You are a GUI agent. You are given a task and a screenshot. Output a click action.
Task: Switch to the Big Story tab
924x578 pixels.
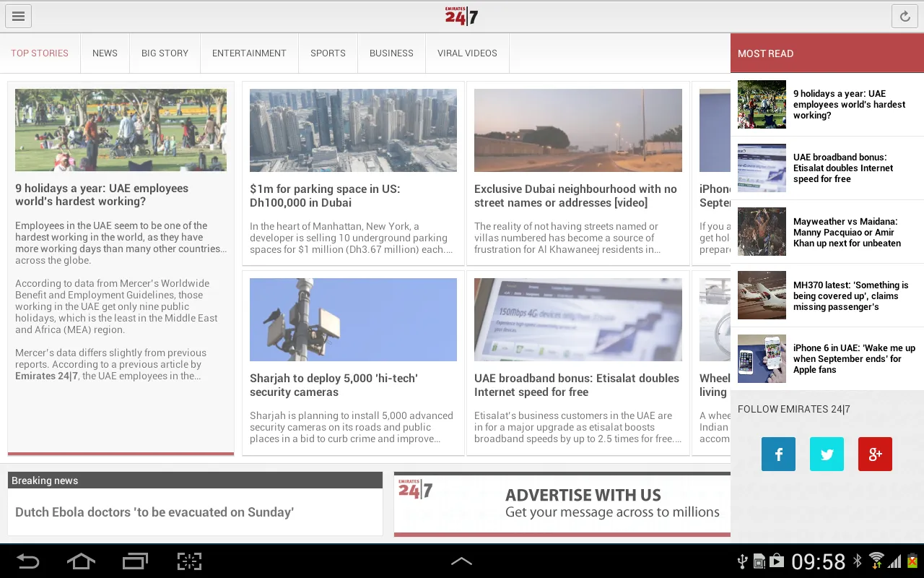click(165, 53)
